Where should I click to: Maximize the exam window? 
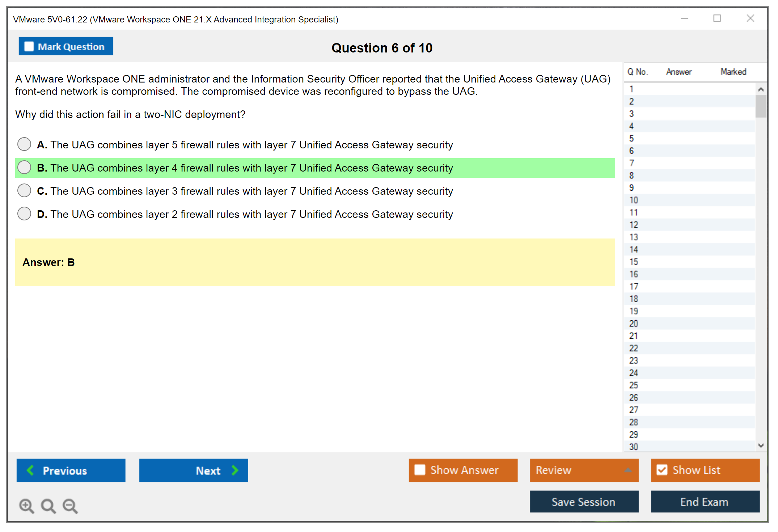(x=717, y=18)
